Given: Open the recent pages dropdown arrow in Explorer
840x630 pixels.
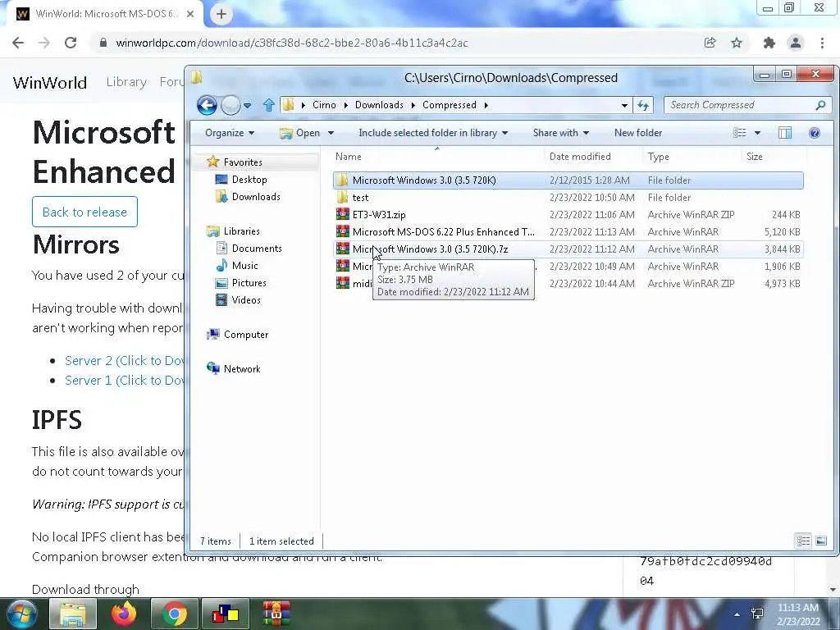Looking at the screenshot, I should pos(248,106).
